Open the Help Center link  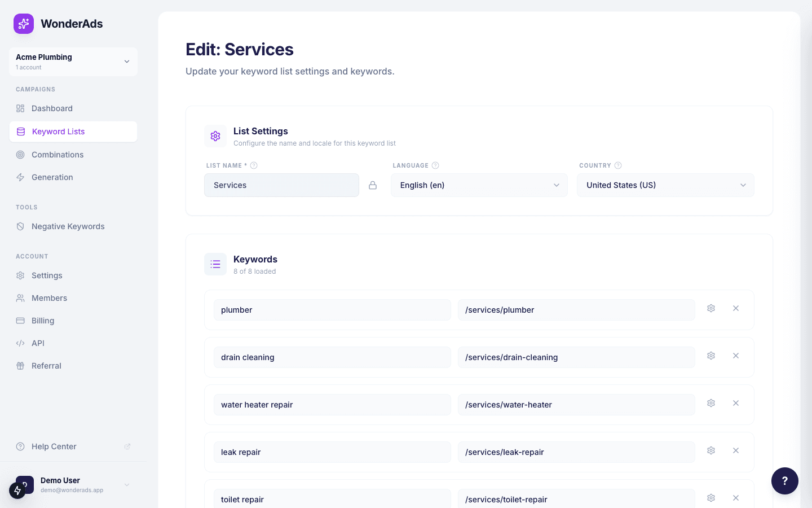tap(54, 446)
